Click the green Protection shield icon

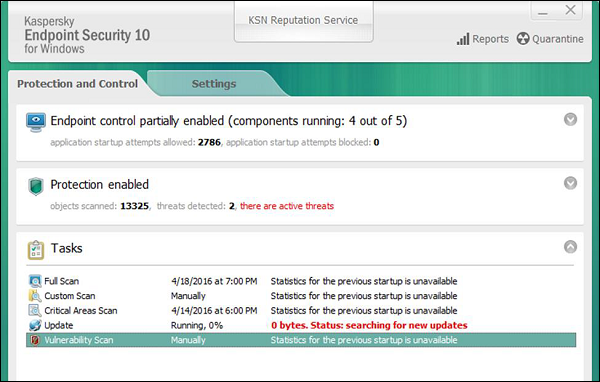(36, 186)
